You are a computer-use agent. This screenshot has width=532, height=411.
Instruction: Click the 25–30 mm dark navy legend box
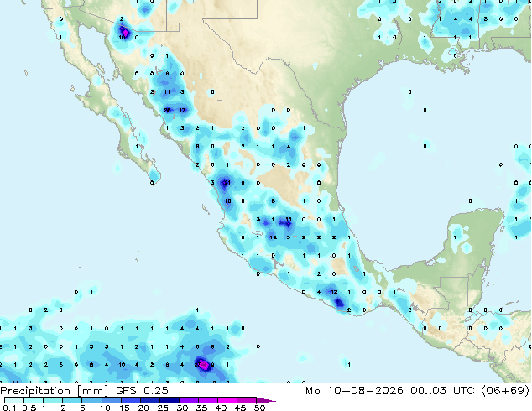point(169,400)
